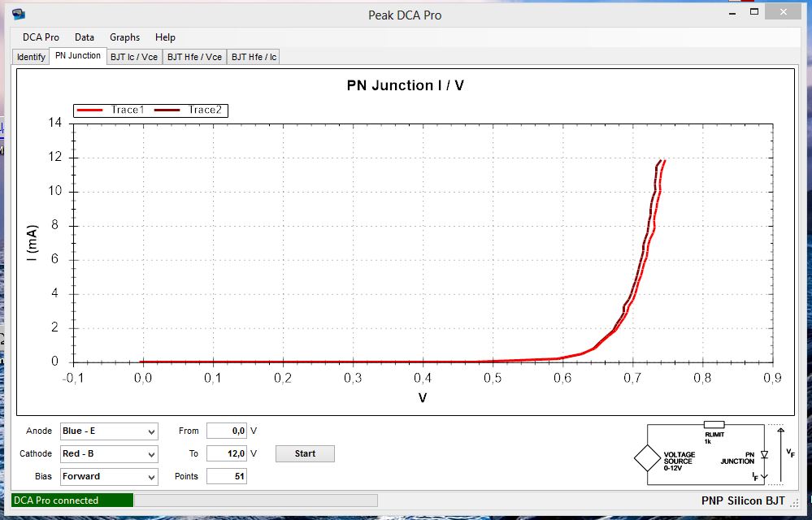Click the VF arrow label in circuit diagram
The height and width of the screenshot is (520, 812).
(790, 453)
